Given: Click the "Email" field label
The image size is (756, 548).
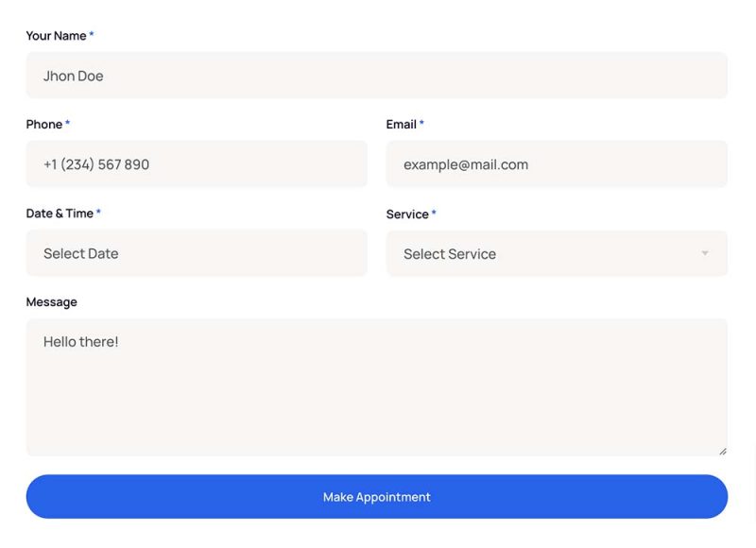Looking at the screenshot, I should point(401,125).
